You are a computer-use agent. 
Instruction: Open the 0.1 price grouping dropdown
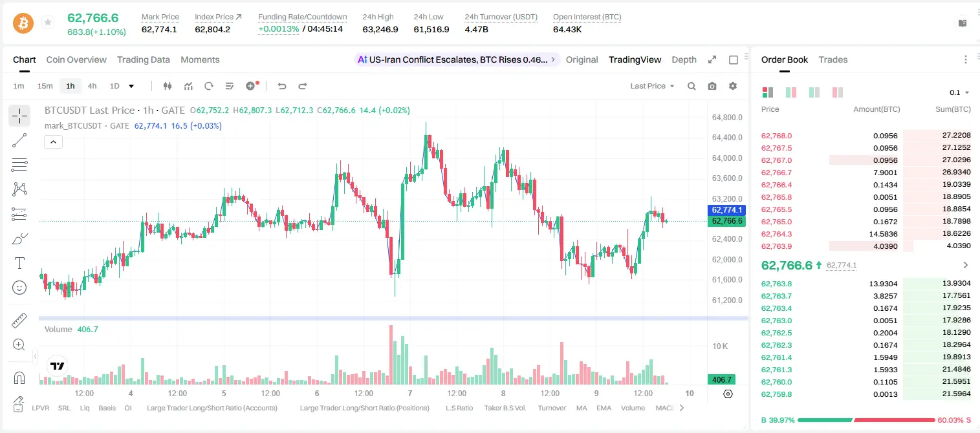[x=959, y=92]
